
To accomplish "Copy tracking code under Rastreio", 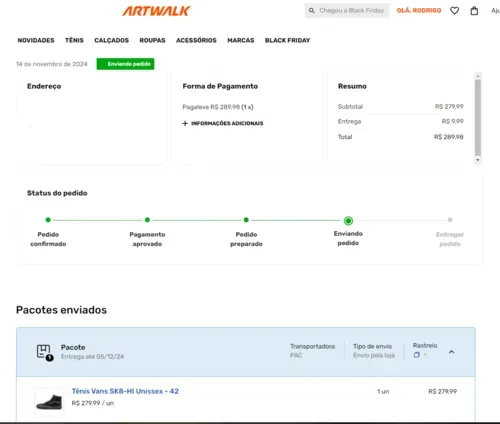I will 416,355.
